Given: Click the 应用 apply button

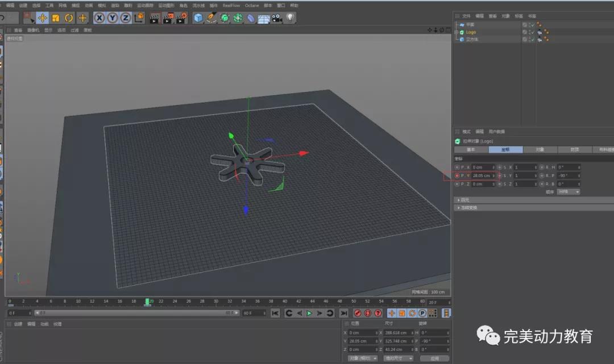Looking at the screenshot, I should click(434, 358).
